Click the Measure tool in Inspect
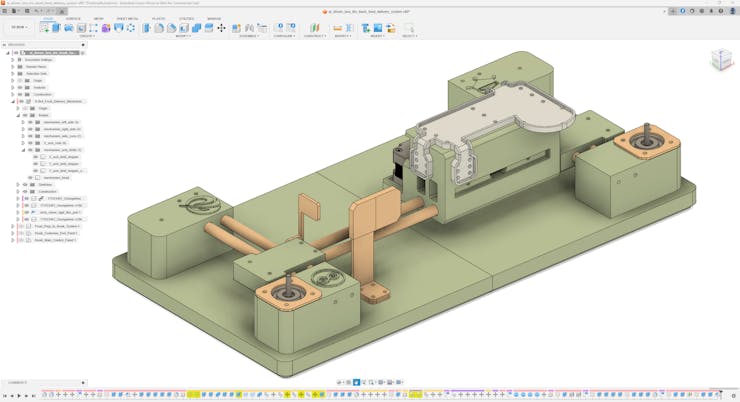 [337, 28]
